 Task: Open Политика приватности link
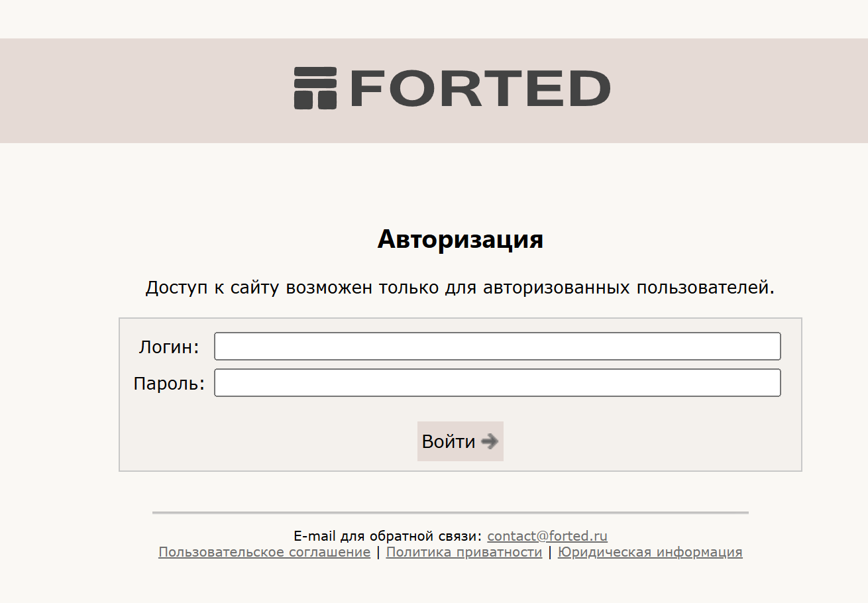(x=464, y=552)
